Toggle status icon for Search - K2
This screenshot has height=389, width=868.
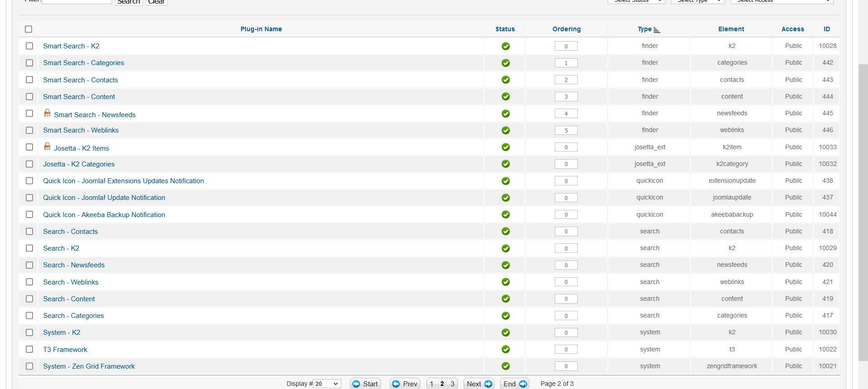[505, 248]
